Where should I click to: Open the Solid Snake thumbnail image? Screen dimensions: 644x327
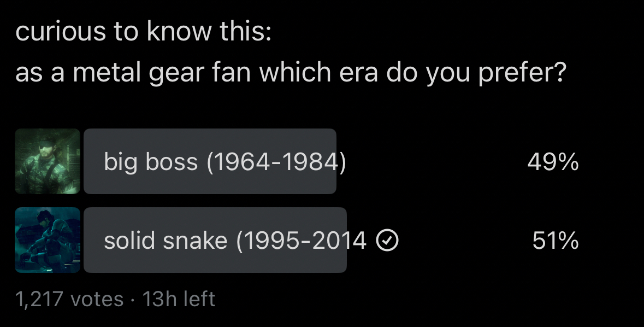48,240
